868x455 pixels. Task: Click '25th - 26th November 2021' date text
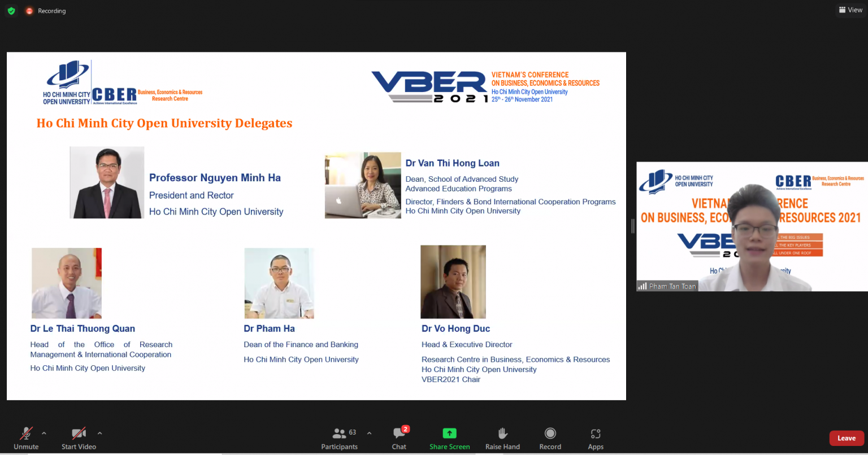[x=522, y=99]
